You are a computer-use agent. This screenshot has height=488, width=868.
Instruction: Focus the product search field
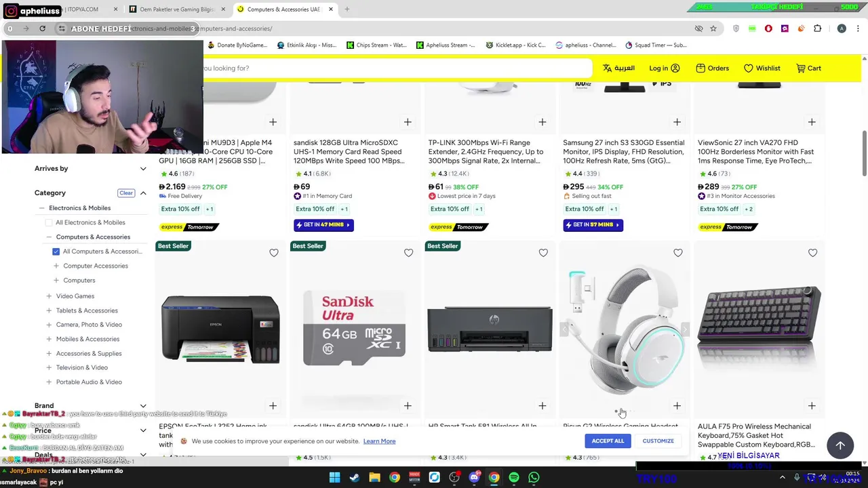click(x=397, y=68)
